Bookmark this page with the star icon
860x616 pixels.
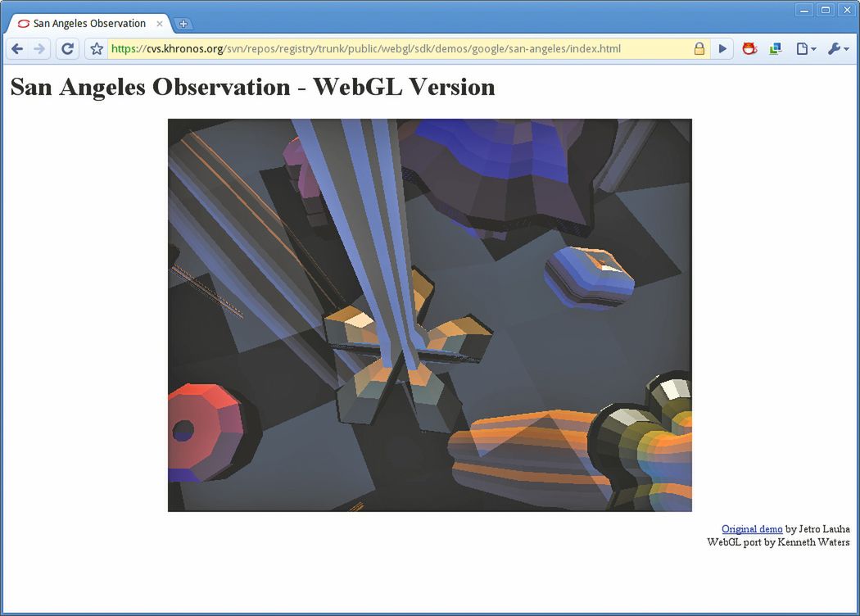tap(97, 49)
